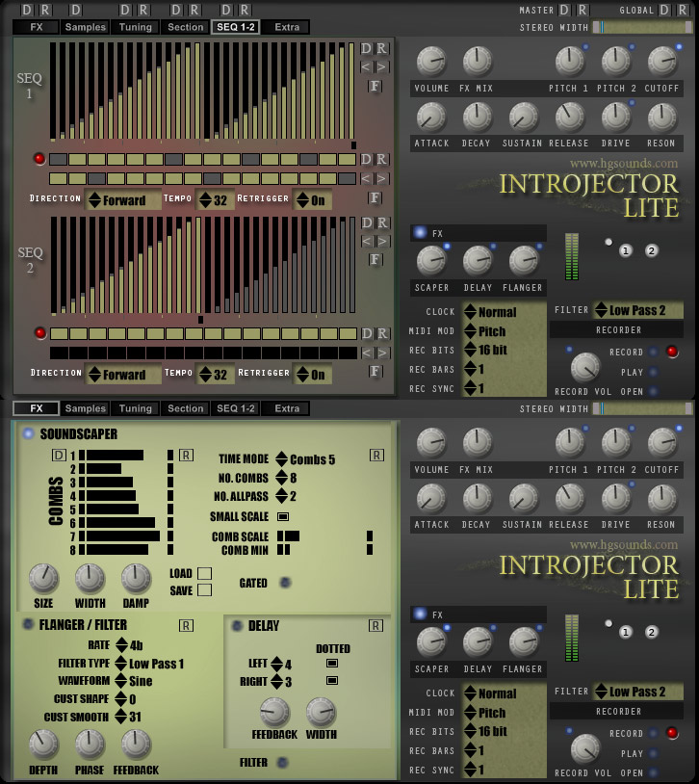
Task: Open the upper Tuning tab
Action: pos(135,27)
